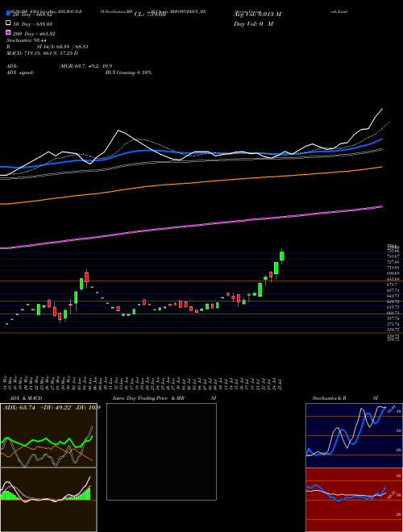Click the magenta 200 Day EMA legend swatch

pos(8,33)
